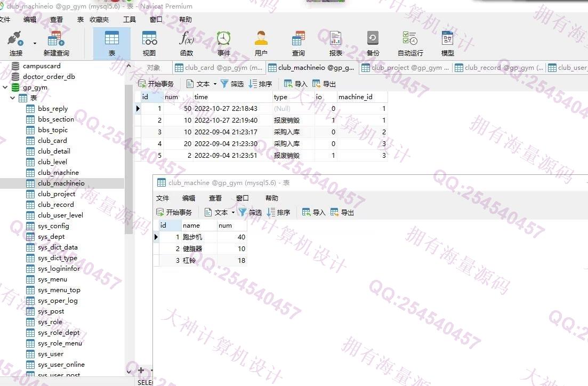Create a New Query

tap(57, 44)
